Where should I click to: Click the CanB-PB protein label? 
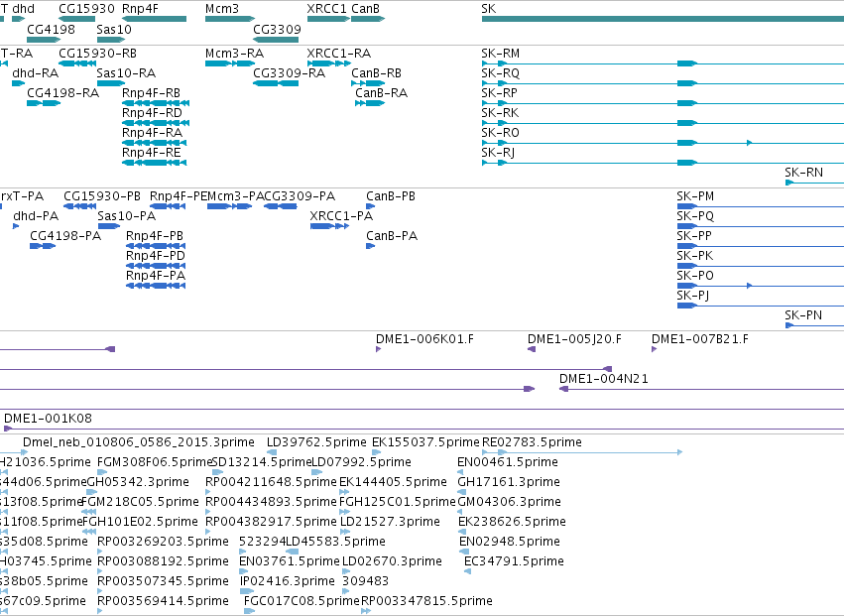(x=391, y=196)
